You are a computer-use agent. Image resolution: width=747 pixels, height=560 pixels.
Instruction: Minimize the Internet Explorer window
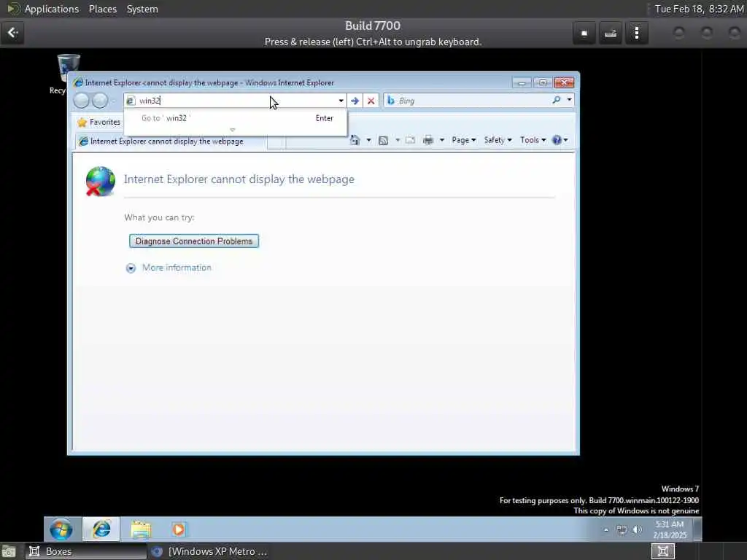(x=522, y=82)
